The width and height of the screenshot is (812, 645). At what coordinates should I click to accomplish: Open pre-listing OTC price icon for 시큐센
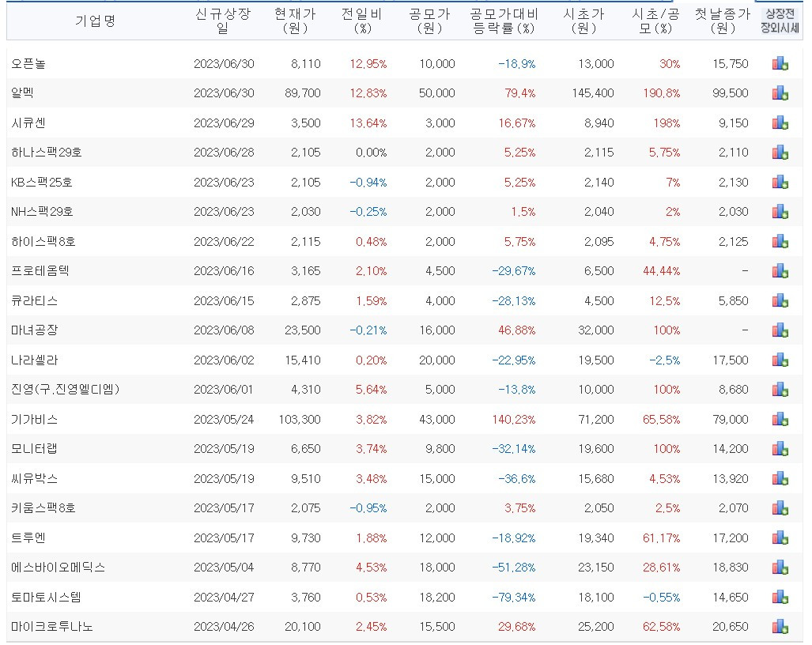(780, 123)
